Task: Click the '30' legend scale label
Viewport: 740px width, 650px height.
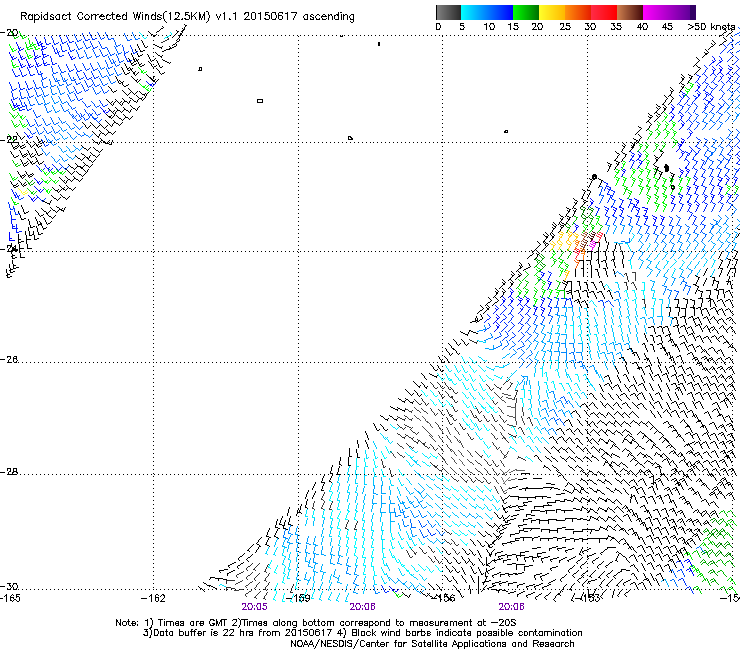Action: [x=590, y=27]
